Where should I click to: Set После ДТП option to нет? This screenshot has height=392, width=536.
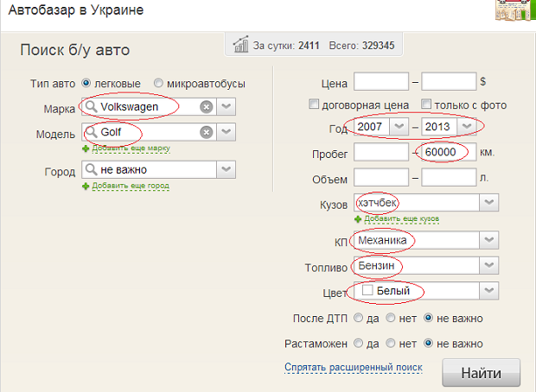point(391,319)
